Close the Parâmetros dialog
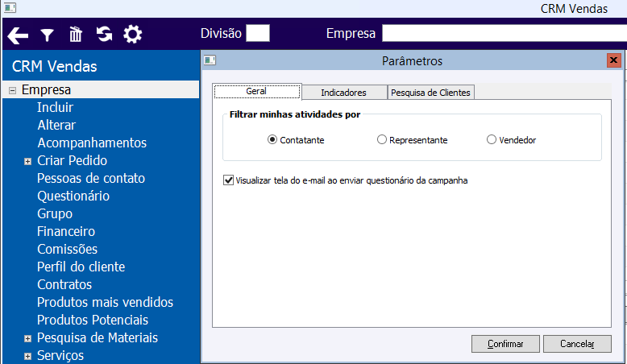Image resolution: width=627 pixels, height=364 pixels. 613,60
